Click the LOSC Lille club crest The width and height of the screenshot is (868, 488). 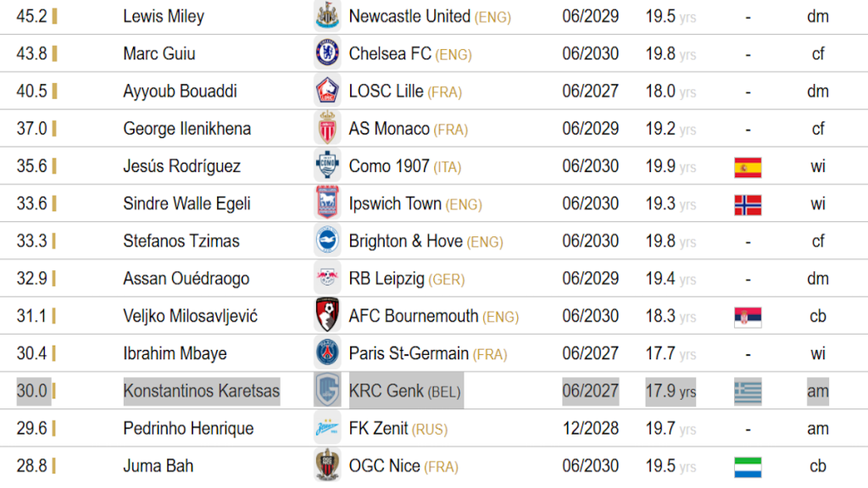[x=327, y=91]
